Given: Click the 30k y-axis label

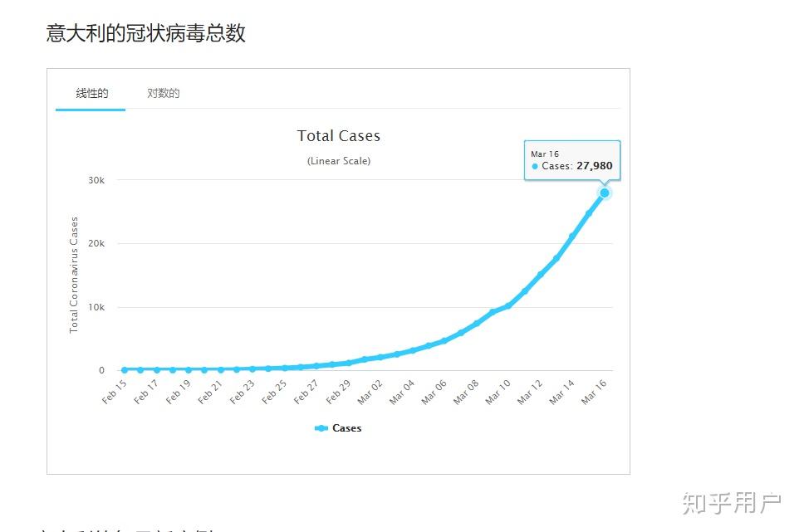Looking at the screenshot, I should tap(97, 180).
